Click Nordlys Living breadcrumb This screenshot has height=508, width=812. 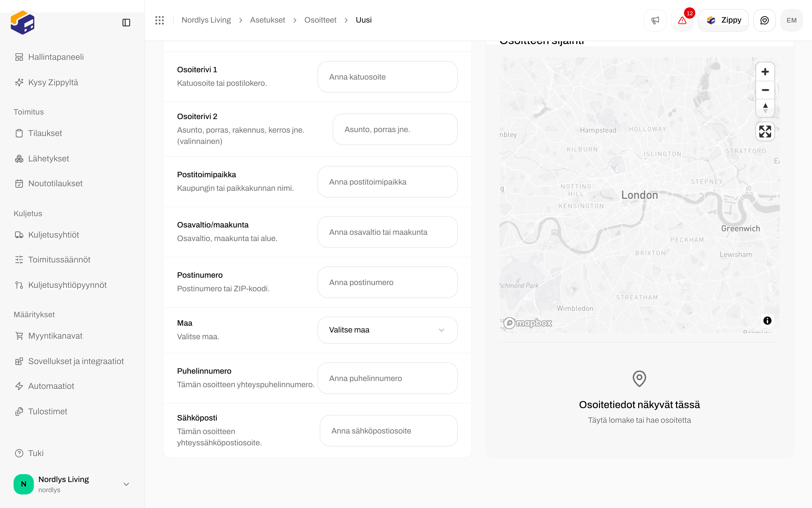206,20
